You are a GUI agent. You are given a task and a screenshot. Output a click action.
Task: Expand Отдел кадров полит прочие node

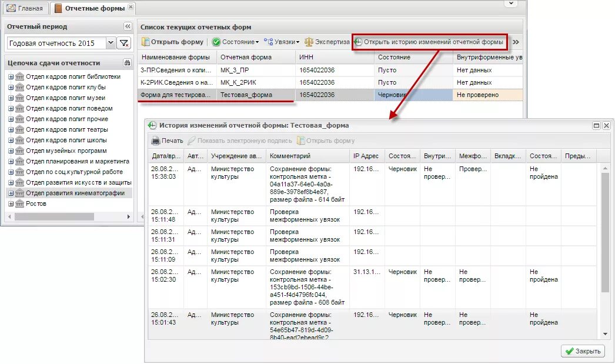click(11, 119)
